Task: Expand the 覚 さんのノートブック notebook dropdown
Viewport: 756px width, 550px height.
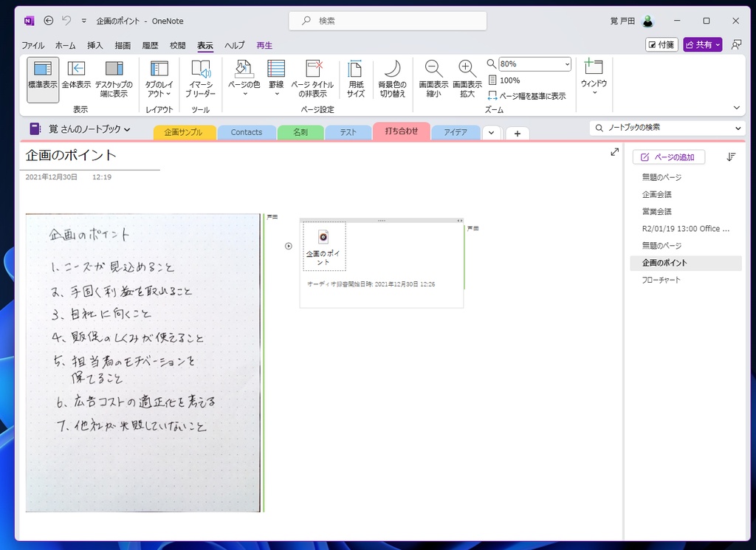Action: (127, 129)
